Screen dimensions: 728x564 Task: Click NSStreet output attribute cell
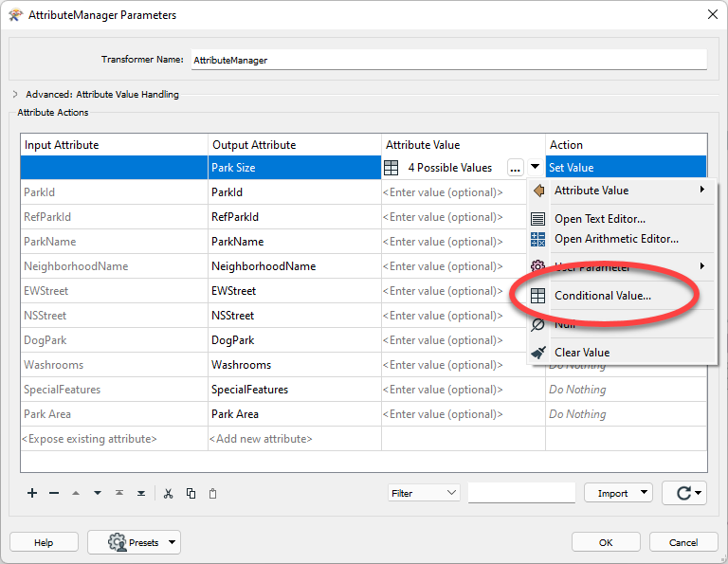[295, 316]
